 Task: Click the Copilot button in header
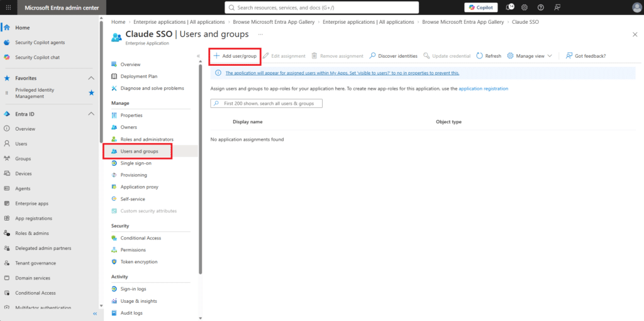pyautogui.click(x=481, y=8)
